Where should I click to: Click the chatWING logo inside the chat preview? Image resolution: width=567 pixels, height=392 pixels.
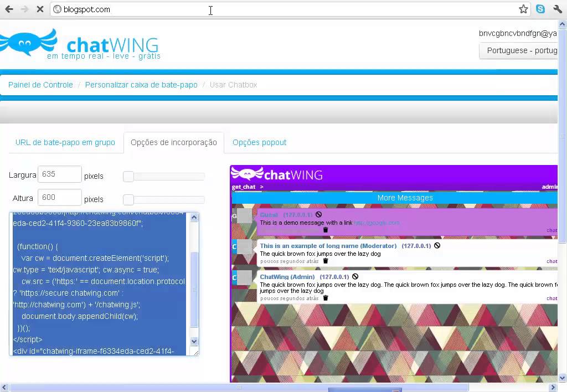tap(277, 174)
